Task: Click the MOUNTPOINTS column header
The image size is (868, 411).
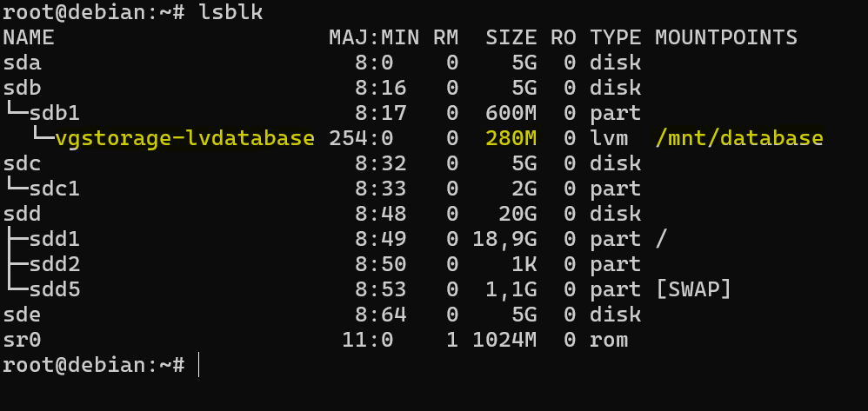Action: 725,38
